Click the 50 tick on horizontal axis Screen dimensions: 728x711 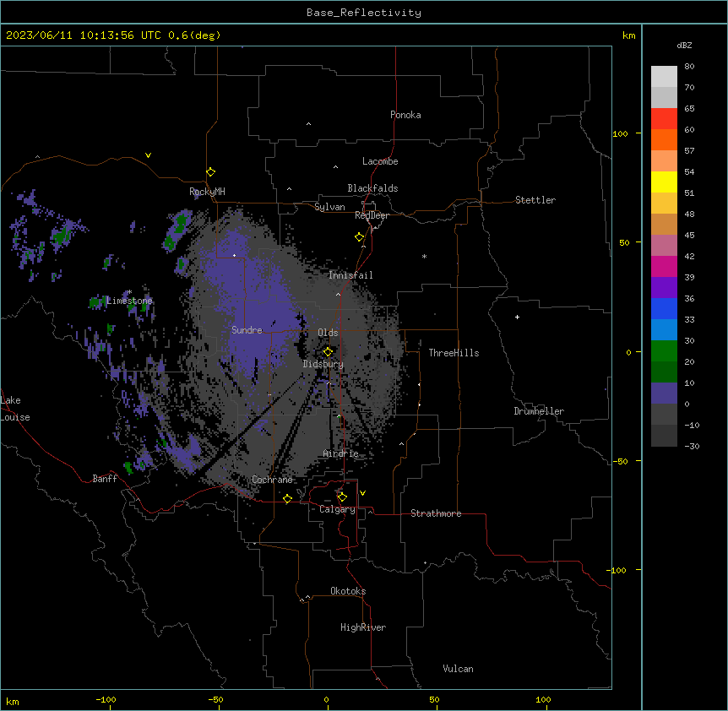click(x=434, y=699)
